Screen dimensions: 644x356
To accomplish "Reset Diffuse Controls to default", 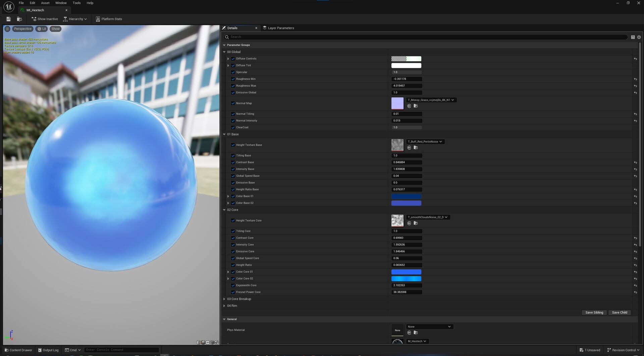I will coord(635,59).
